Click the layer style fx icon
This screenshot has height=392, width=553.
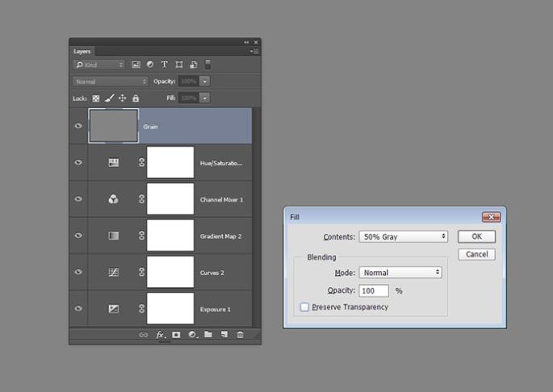tap(160, 334)
